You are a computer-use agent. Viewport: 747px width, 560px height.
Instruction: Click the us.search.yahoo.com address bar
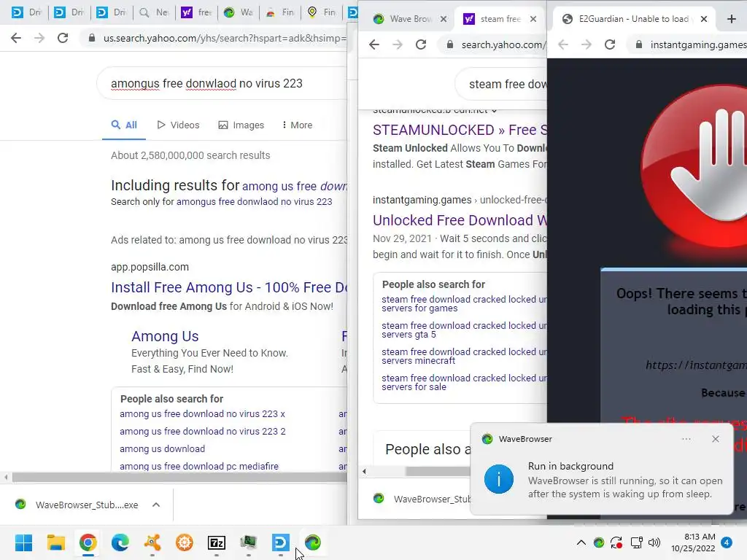pos(214,38)
